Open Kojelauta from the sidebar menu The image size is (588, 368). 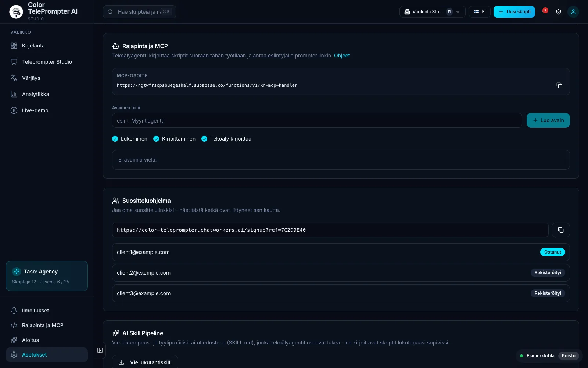(x=47, y=46)
